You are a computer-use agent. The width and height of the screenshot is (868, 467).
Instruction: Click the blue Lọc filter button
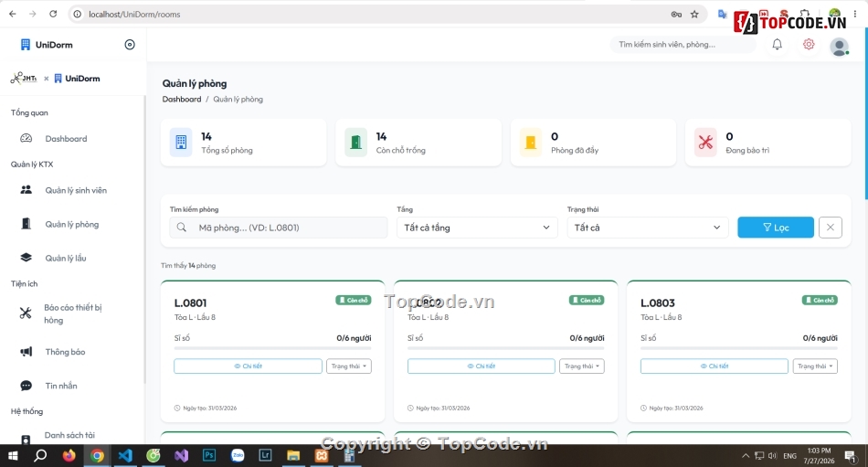coord(776,228)
